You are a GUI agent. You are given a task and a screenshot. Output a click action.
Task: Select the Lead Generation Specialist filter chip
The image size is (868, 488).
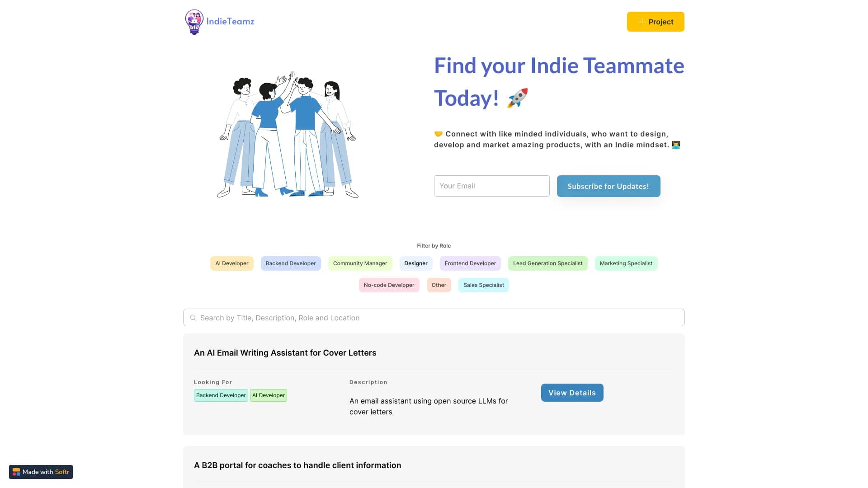[547, 263]
